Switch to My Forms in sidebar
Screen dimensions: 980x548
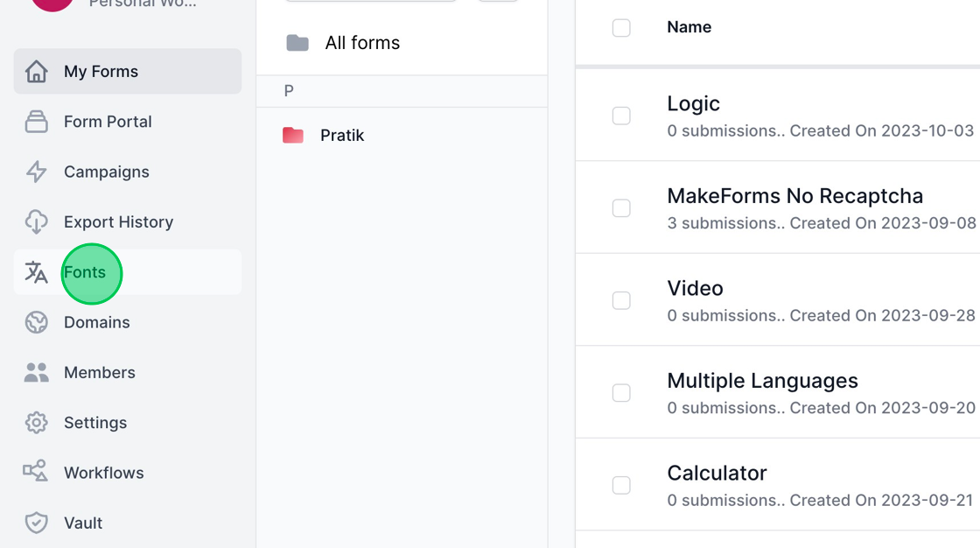pyautogui.click(x=101, y=71)
